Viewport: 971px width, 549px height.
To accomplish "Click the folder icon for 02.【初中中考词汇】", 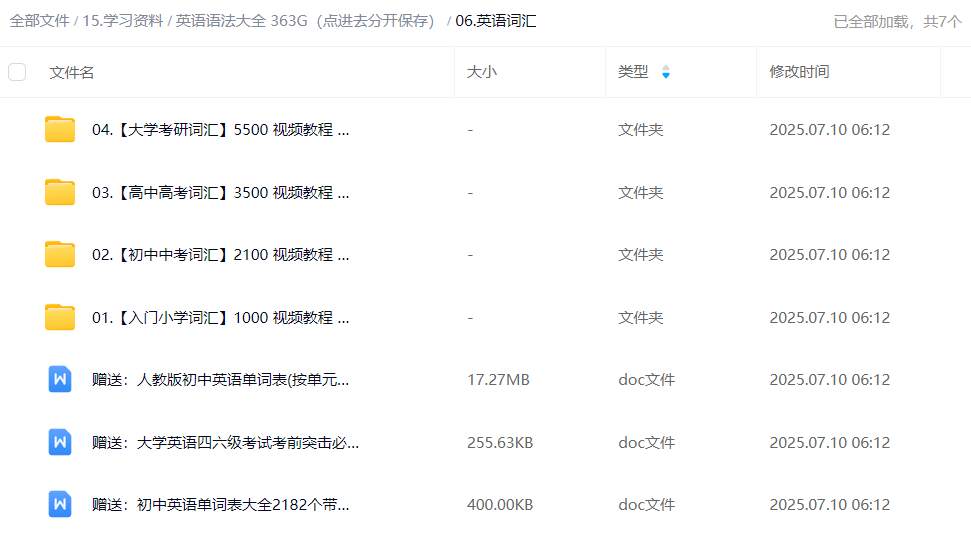I will (x=60, y=255).
